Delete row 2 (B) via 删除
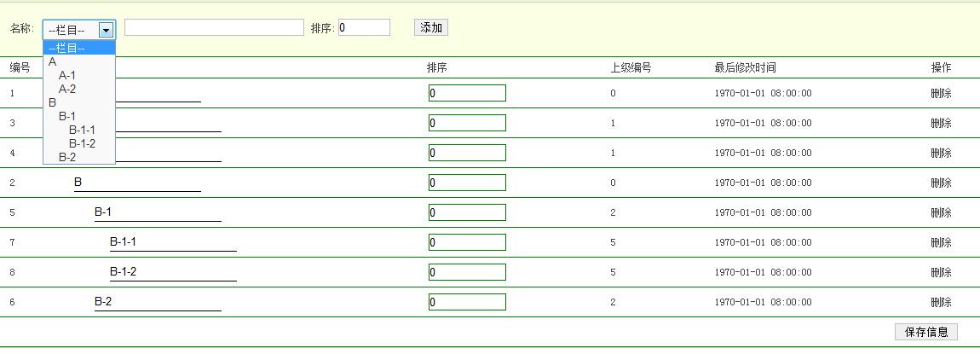This screenshot has height=354, width=980. coord(941,183)
